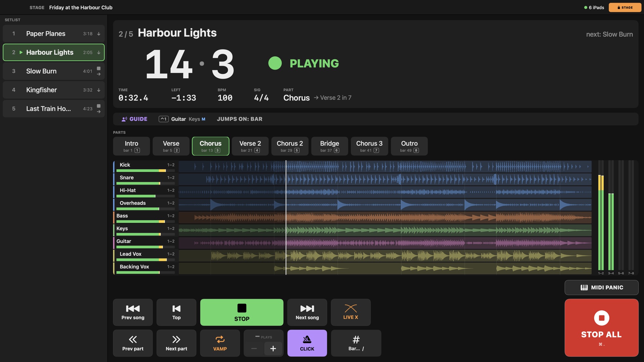The width and height of the screenshot is (644, 362).
Task: Select Paper Planes in setlist
Action: click(x=54, y=33)
